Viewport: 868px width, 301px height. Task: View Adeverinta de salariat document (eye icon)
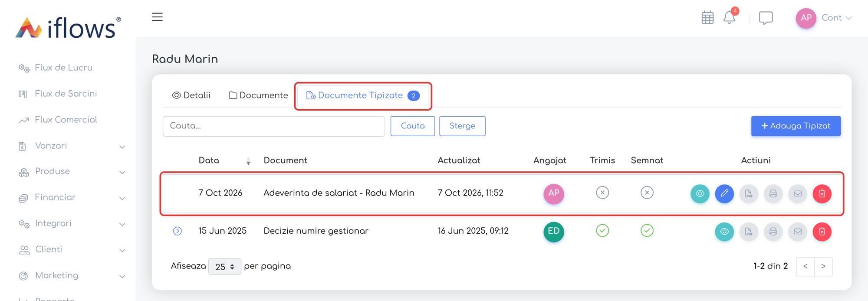coord(700,193)
